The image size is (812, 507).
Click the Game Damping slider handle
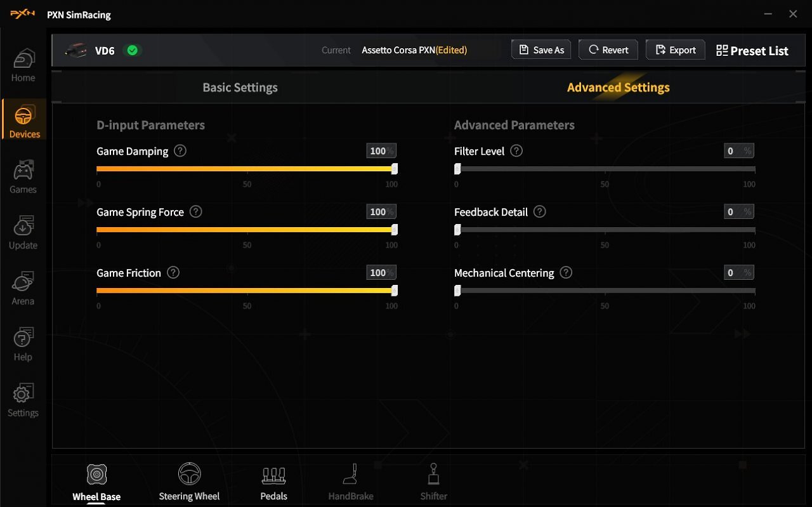click(x=395, y=169)
